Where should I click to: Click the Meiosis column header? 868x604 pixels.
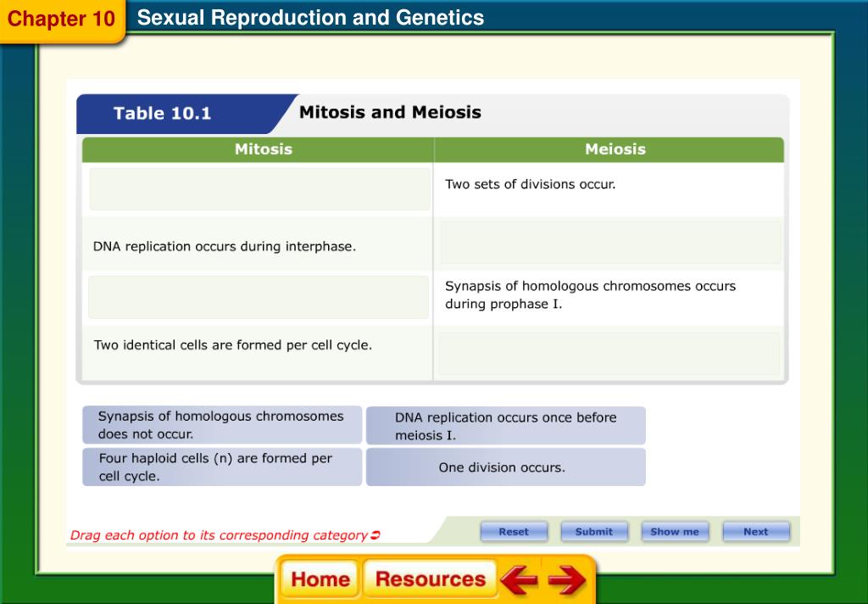[x=609, y=149]
